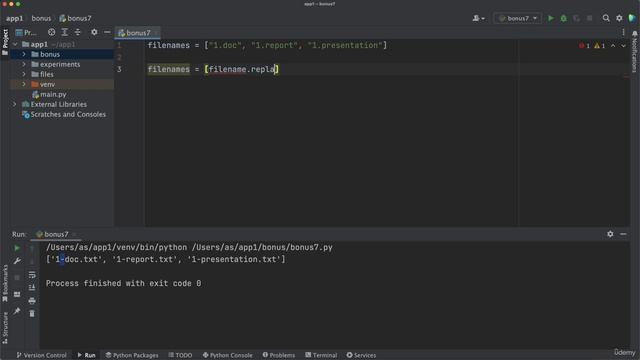Select main.py in project tree

(53, 94)
